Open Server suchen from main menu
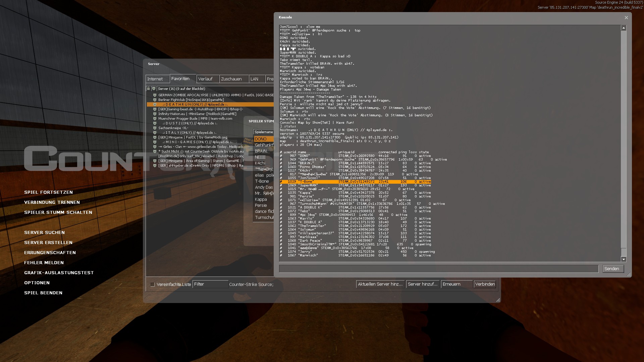644x362 pixels. [44, 233]
